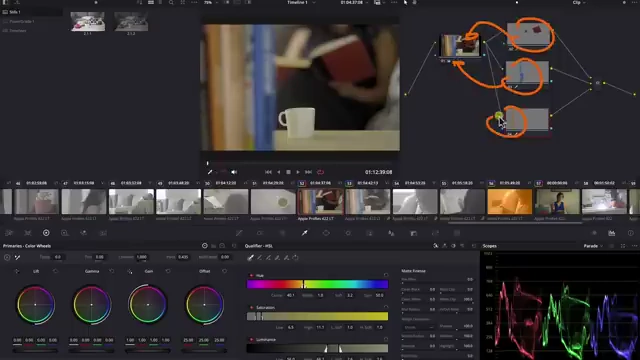640x360 pixels.
Task: Click the Saturation range bar
Action: tap(318, 316)
